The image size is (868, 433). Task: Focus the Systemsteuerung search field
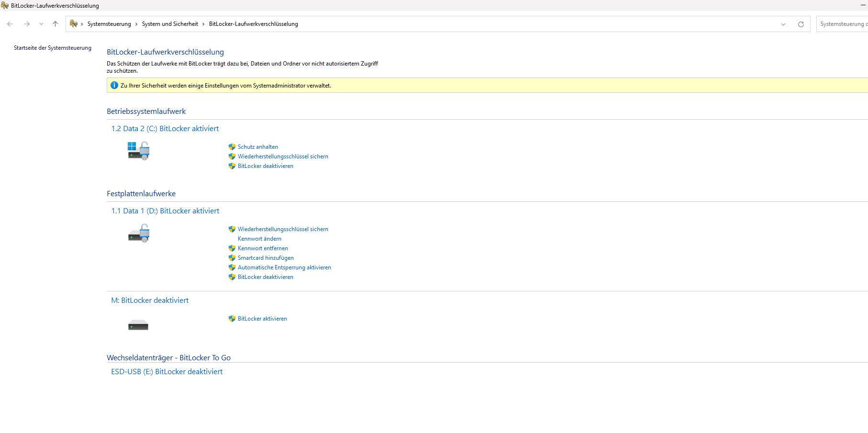coord(842,24)
